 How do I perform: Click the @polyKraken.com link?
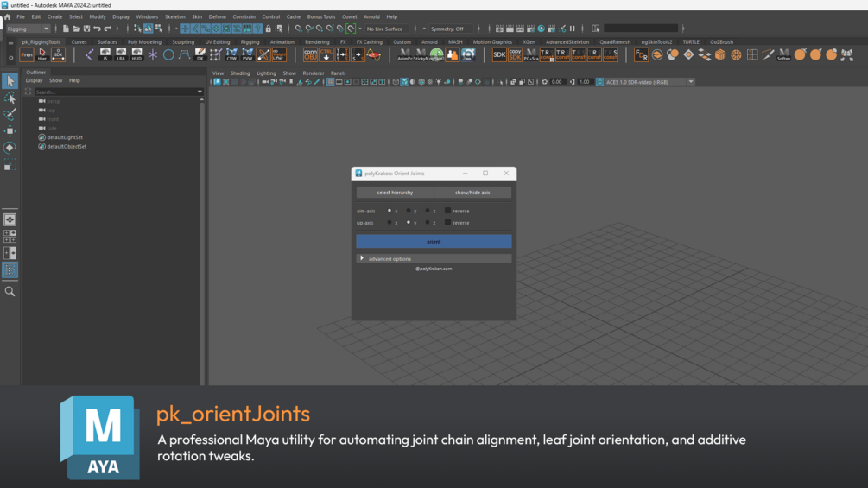(x=434, y=269)
